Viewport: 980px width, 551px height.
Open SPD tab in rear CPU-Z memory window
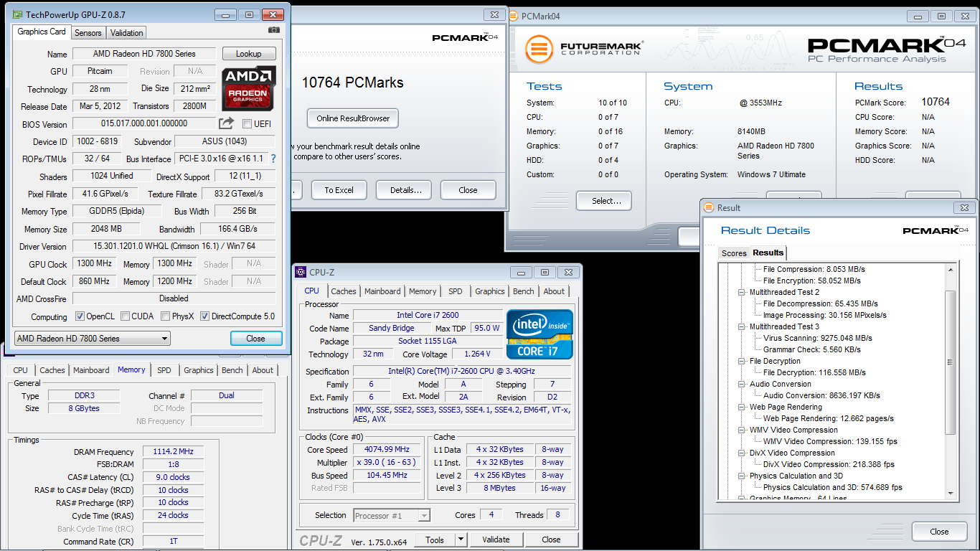[164, 370]
